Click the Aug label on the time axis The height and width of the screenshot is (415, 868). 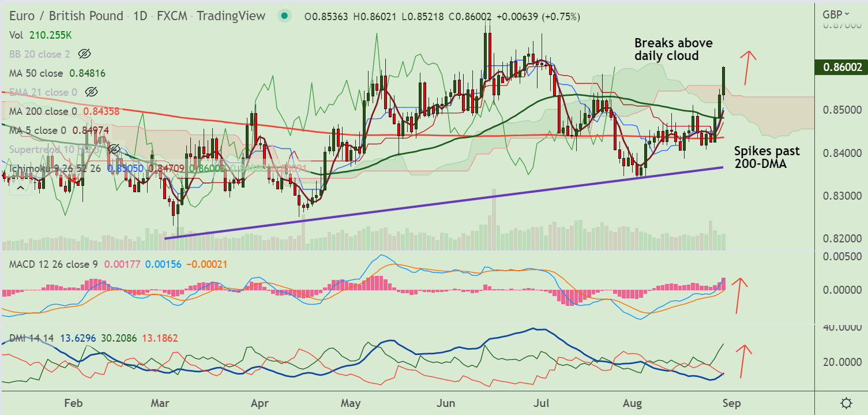633,402
